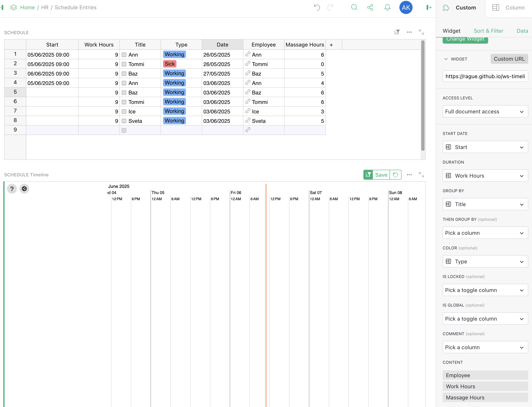
Task: Open the SCHEDULE table three-dot menu
Action: pos(409,32)
